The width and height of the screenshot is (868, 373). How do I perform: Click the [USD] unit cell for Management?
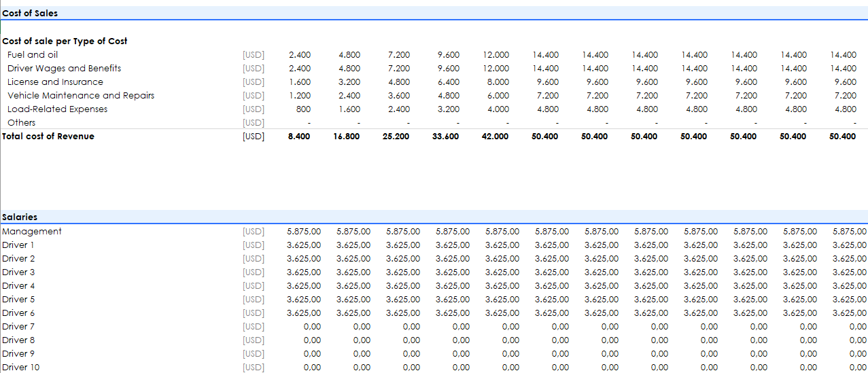253,231
